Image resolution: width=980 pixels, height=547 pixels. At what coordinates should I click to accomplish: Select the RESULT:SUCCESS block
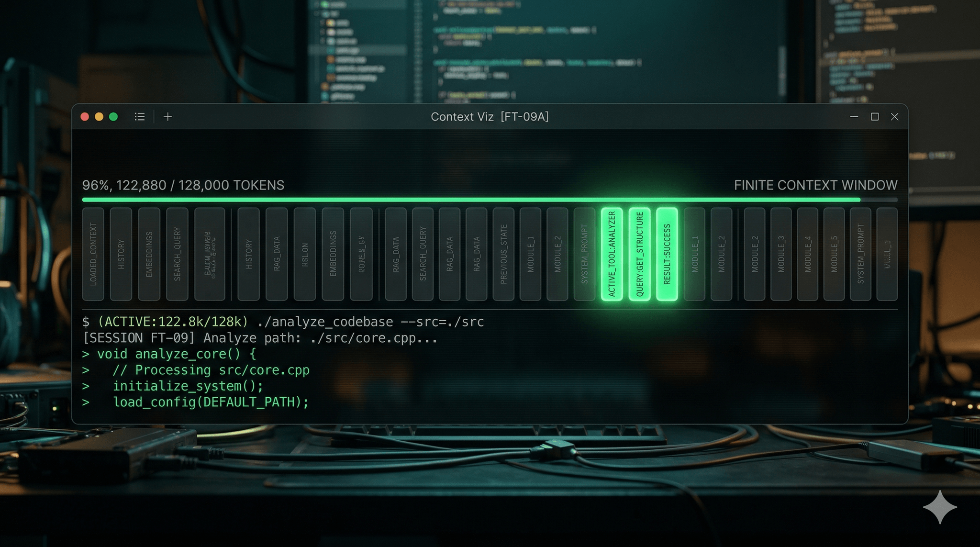click(667, 254)
